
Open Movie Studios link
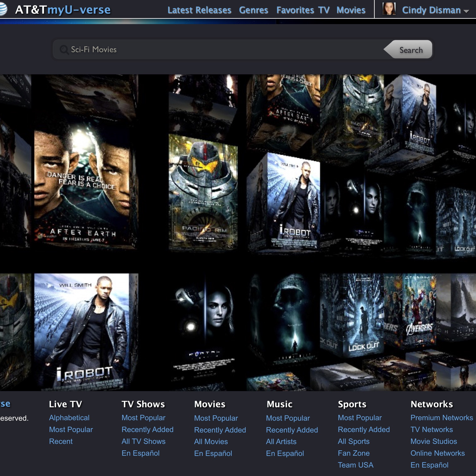click(x=434, y=441)
